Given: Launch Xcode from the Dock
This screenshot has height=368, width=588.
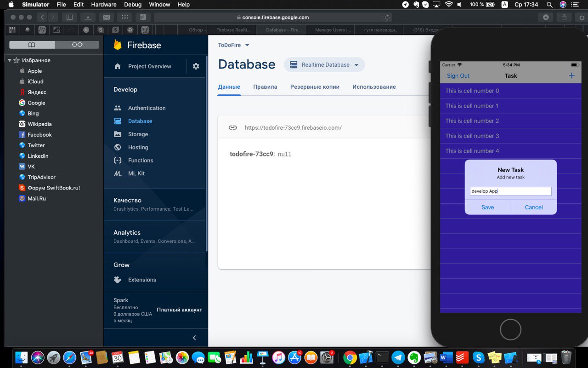Looking at the screenshot, I should [x=366, y=357].
